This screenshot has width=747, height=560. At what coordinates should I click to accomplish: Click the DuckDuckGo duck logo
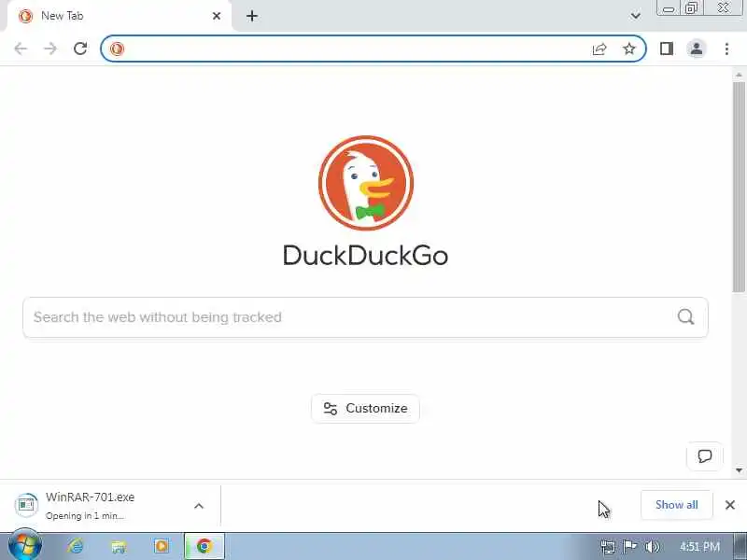point(366,183)
